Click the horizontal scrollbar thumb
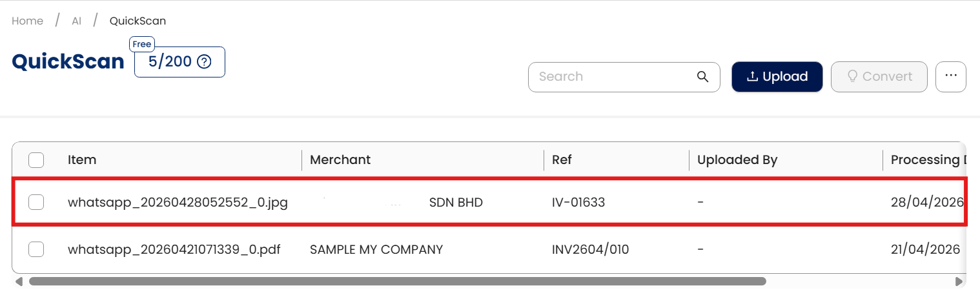Screen dimensions: 980x299 coord(397,282)
